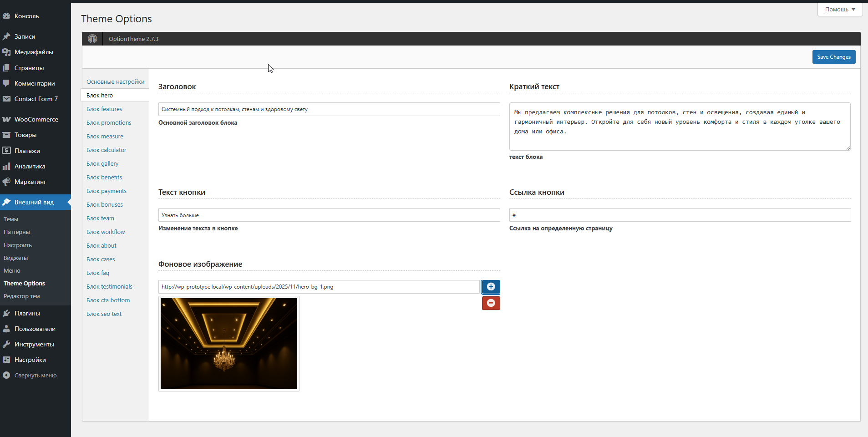
Task: Open the Редактор тем submenu link
Action: (22, 296)
